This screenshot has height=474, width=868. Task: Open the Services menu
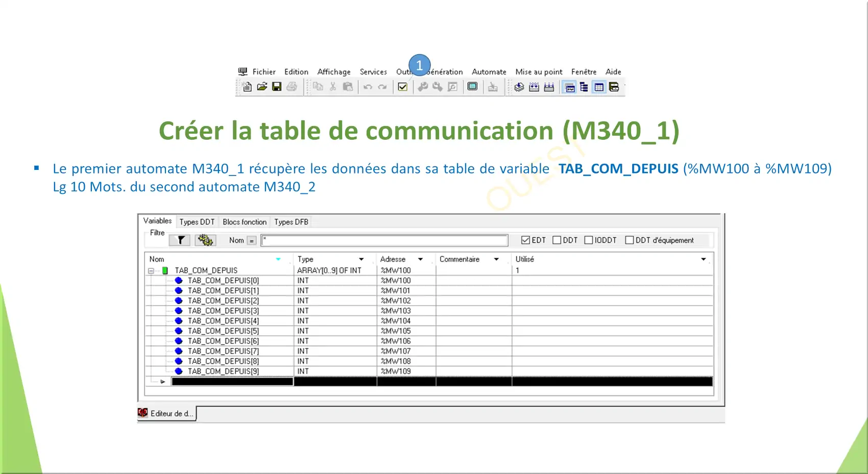373,72
